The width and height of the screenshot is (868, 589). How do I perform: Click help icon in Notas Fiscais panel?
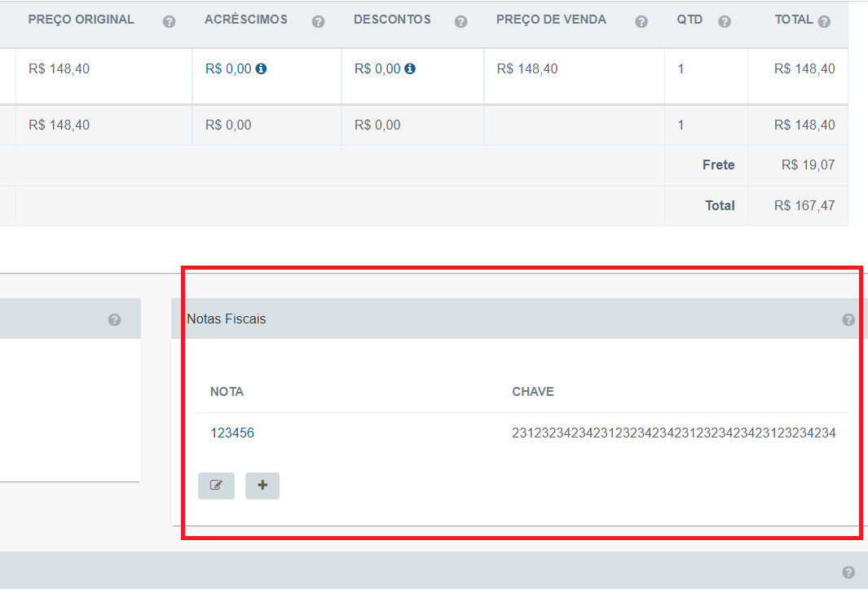click(848, 320)
